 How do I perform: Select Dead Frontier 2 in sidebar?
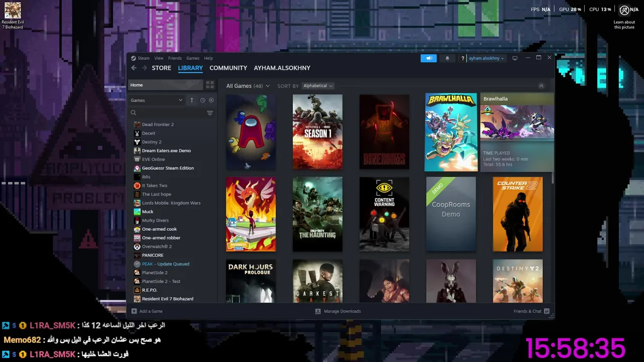(x=157, y=125)
